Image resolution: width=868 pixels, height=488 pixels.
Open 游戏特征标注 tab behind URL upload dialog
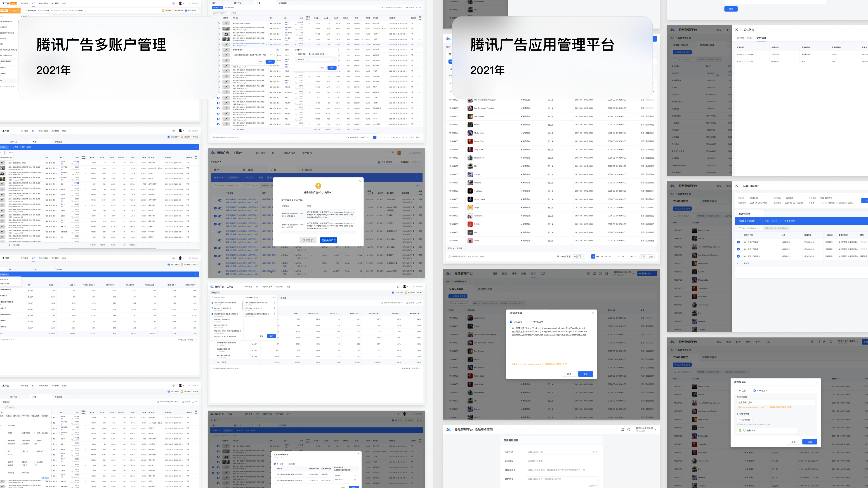point(485,289)
